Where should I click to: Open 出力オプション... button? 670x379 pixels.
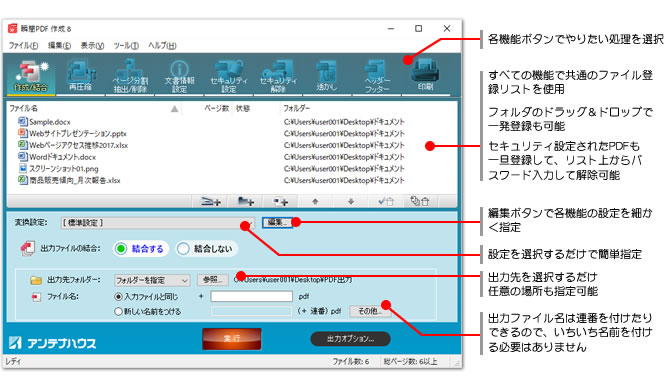coord(350,339)
